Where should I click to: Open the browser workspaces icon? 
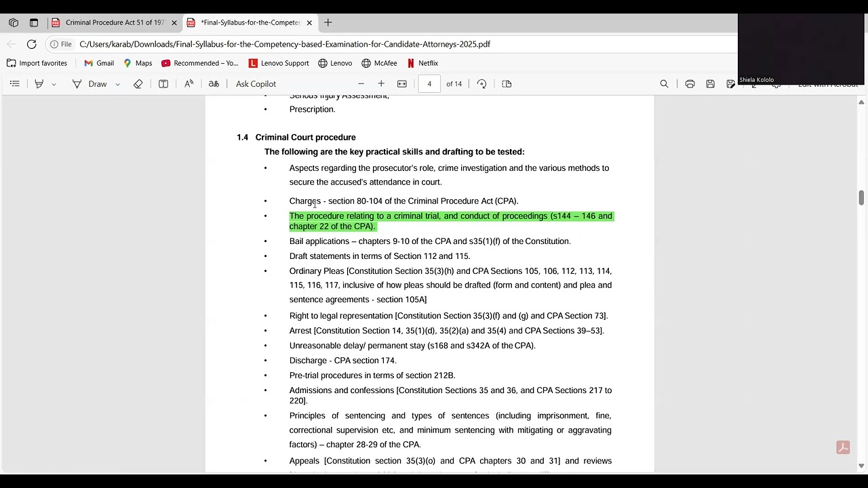pos(14,22)
